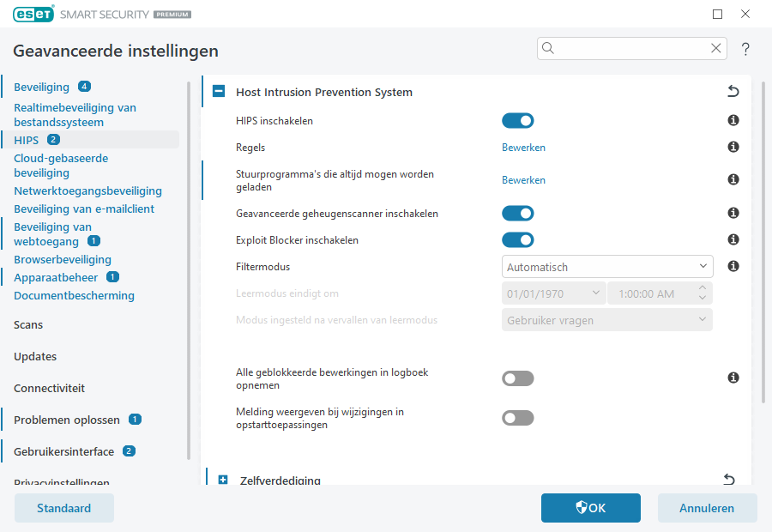Viewport: 772px width, 532px height.
Task: Collapse the Host Intrusion Prevention System section
Action: pos(219,91)
